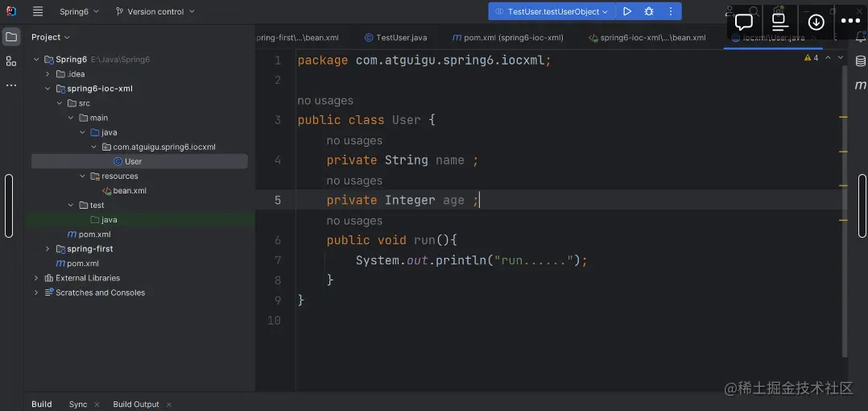Collapse the test folder

click(x=71, y=205)
